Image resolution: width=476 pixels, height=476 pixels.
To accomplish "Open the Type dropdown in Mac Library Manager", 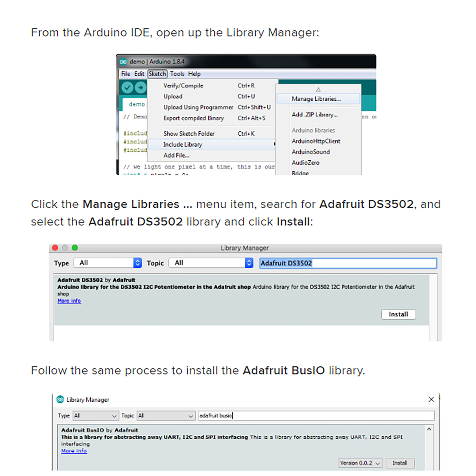I will click(x=108, y=263).
